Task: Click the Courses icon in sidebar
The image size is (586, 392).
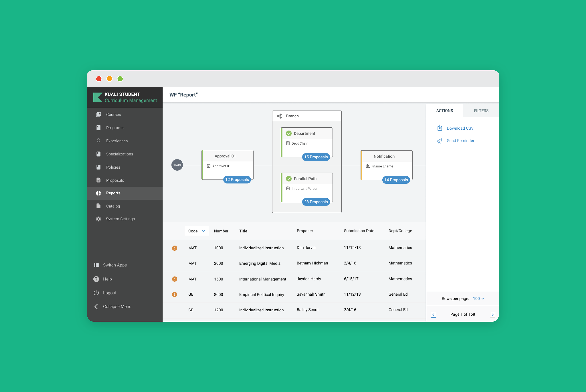Action: (98, 114)
